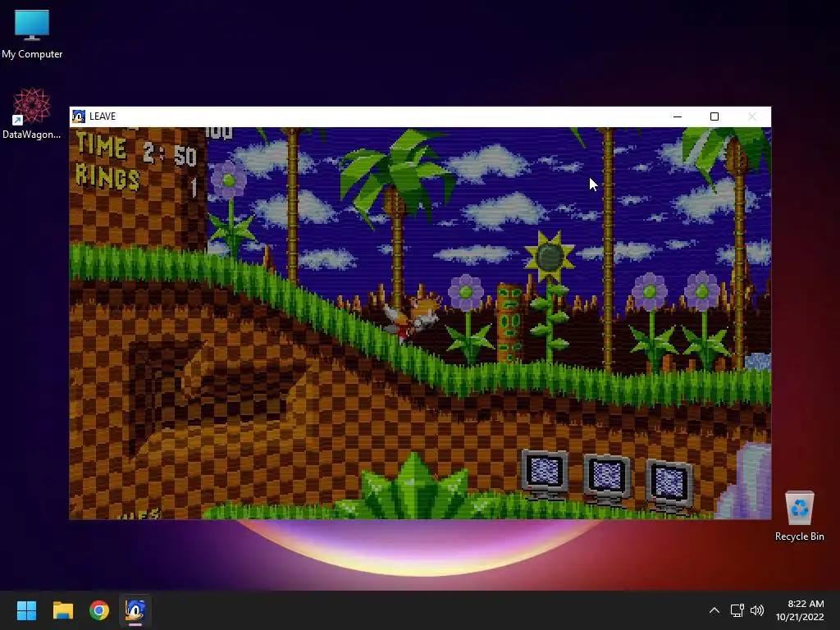
Task: Click the Sonic icon in LEAVE title bar
Action: point(79,116)
